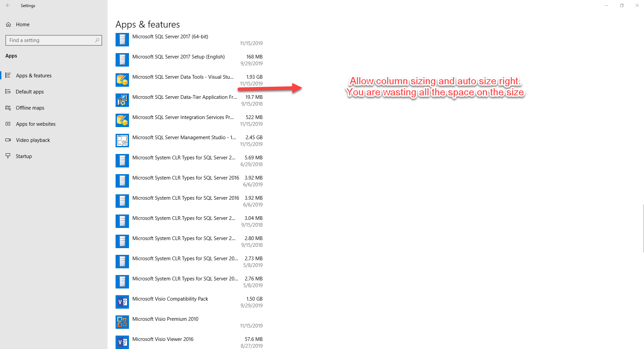Viewport: 644px width, 349px height.
Task: Click the Startup sidebar icon
Action: pyautogui.click(x=8, y=156)
